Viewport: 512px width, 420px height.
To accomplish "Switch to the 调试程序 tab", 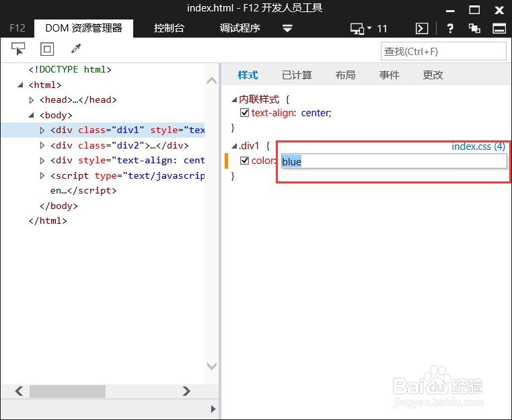I will pyautogui.click(x=240, y=28).
